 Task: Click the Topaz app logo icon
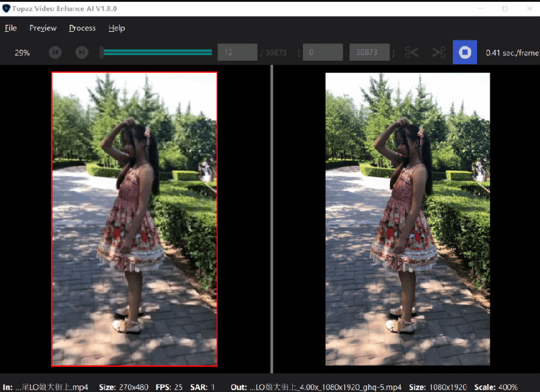[7, 8]
